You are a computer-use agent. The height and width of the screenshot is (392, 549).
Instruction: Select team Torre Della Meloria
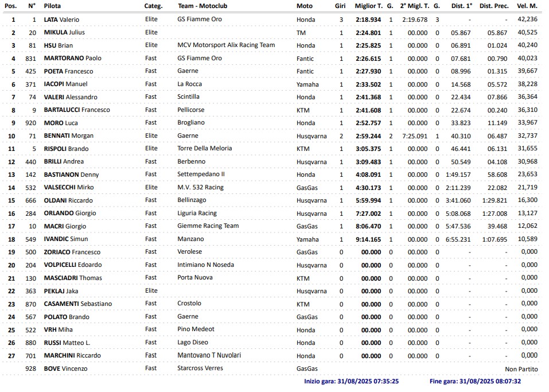click(205, 149)
